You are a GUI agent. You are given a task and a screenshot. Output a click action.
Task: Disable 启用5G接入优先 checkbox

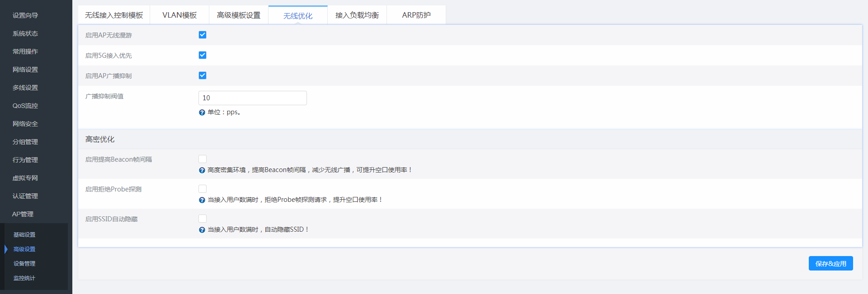pos(203,55)
